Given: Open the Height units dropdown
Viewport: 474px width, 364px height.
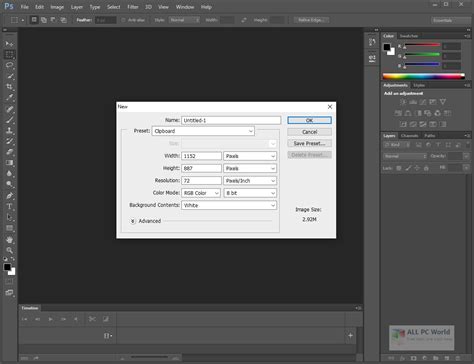Looking at the screenshot, I should click(250, 168).
